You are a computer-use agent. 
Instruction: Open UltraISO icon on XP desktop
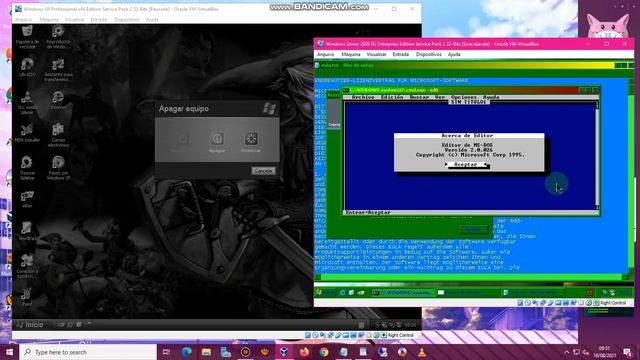pyautogui.click(x=27, y=67)
